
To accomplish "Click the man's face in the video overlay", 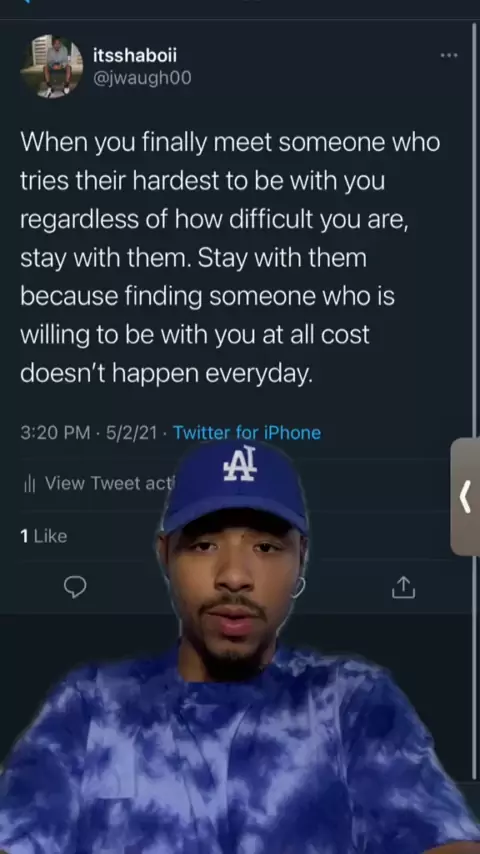I will (232, 588).
